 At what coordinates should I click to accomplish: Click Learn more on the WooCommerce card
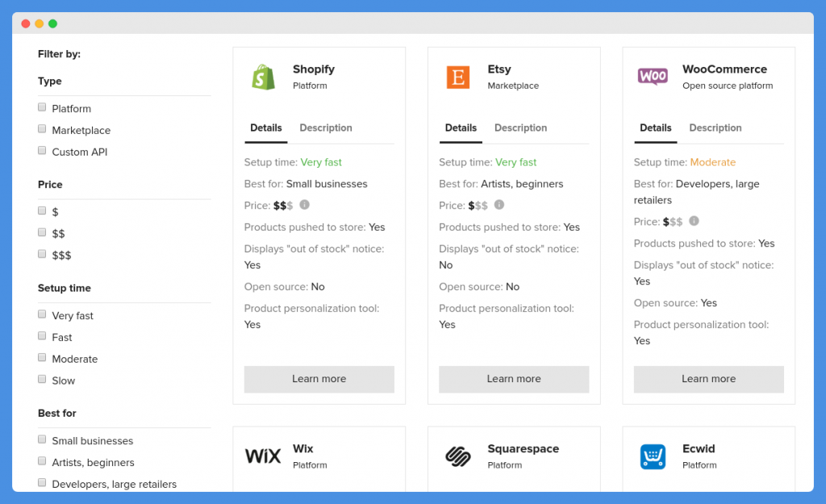(708, 379)
